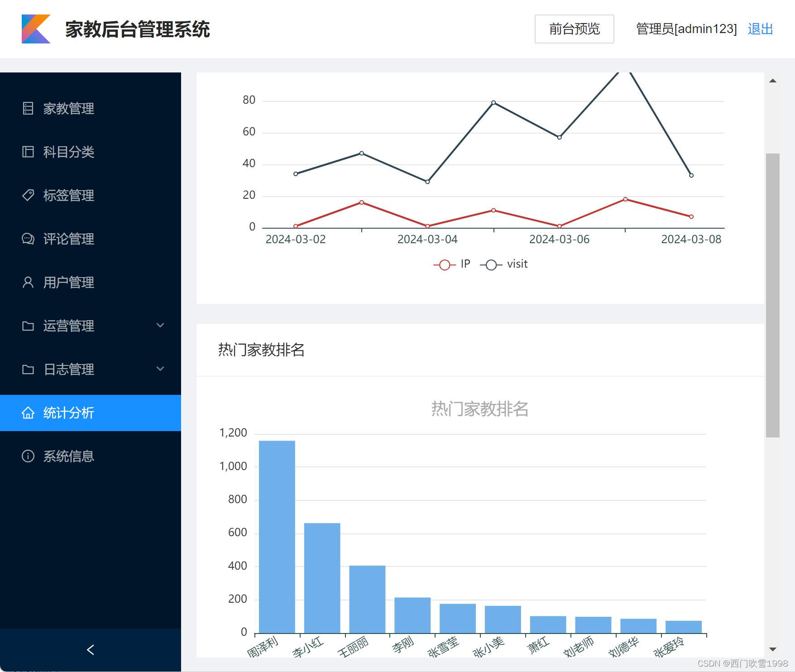Click the vertical scrollbar thumb

tap(773, 295)
